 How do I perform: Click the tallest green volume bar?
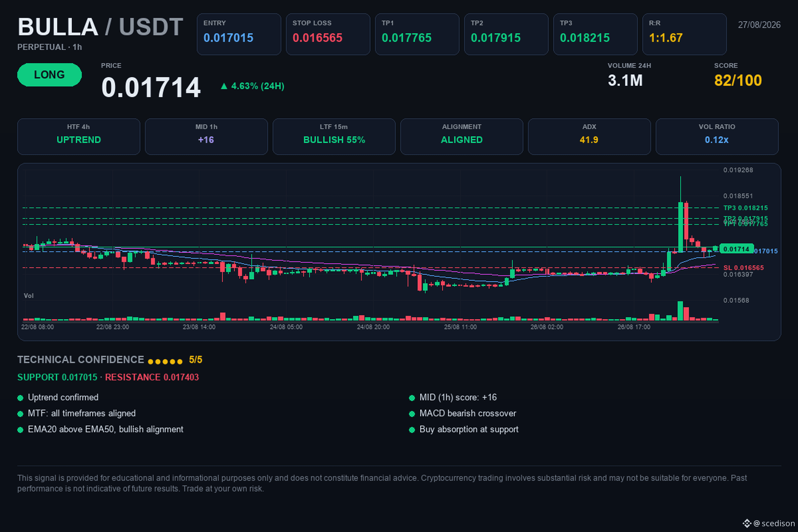pyautogui.click(x=680, y=311)
